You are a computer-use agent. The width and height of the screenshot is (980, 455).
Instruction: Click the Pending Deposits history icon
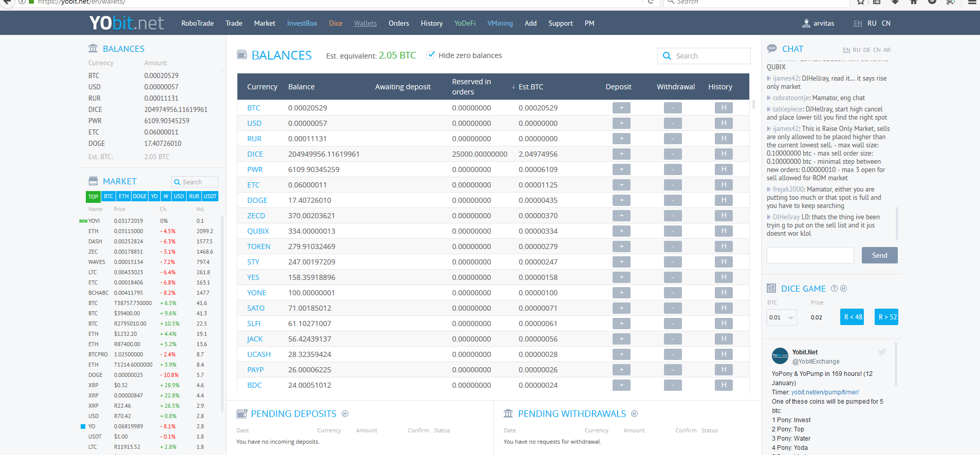(x=345, y=414)
